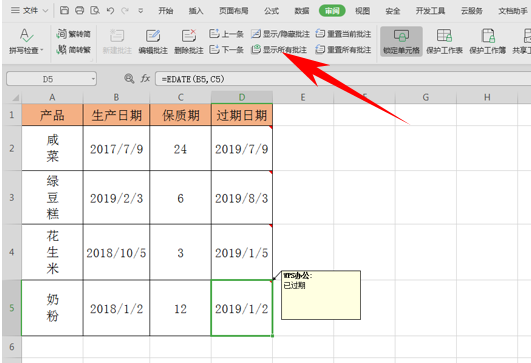531x363 pixels.
Task: Click cell with value 12
Action: pyautogui.click(x=180, y=308)
